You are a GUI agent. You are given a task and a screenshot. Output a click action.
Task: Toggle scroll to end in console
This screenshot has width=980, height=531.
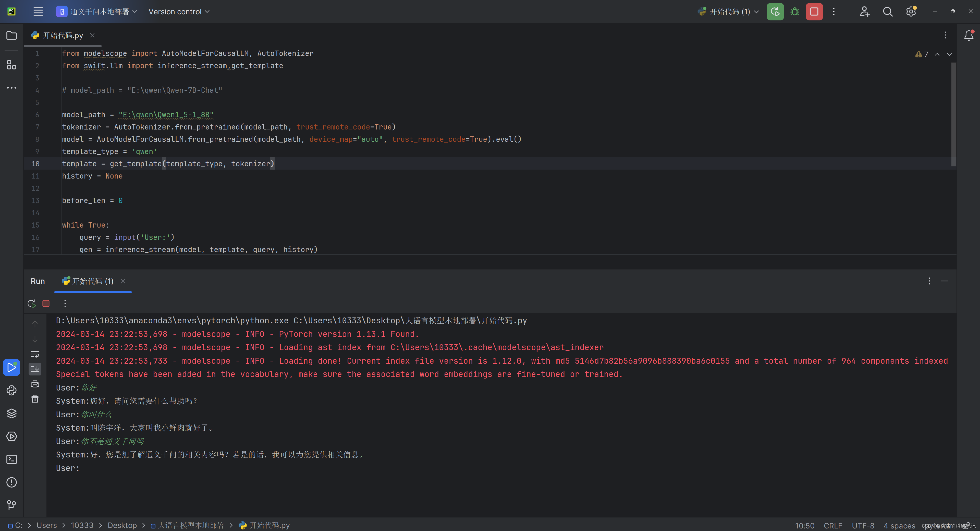click(35, 369)
